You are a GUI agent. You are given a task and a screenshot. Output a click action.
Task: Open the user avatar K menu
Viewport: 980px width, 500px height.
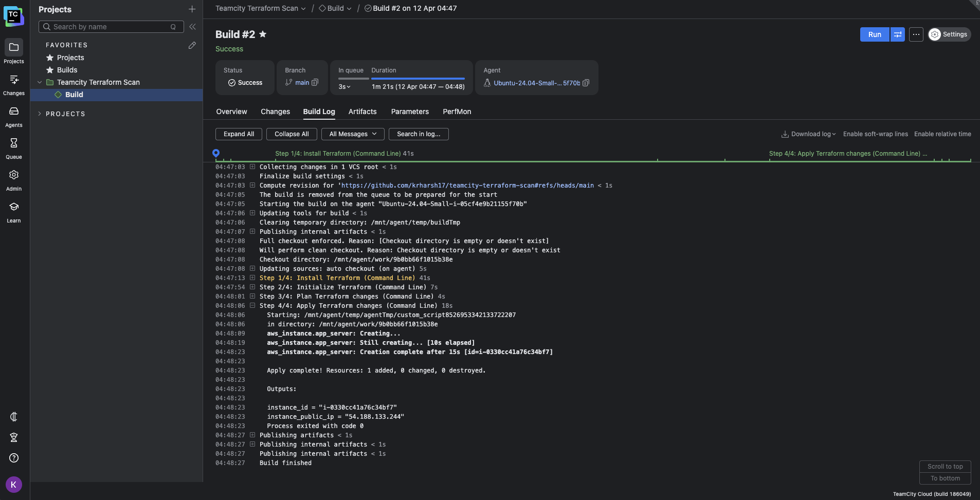tap(14, 484)
